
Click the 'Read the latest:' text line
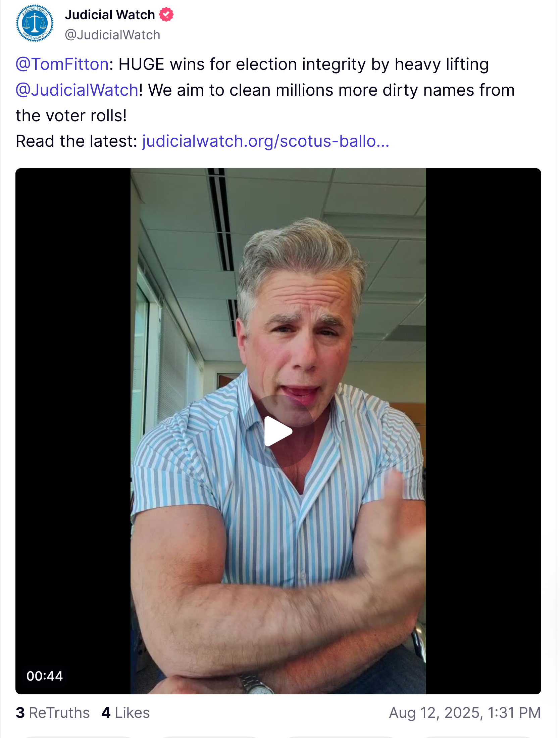coord(77,141)
